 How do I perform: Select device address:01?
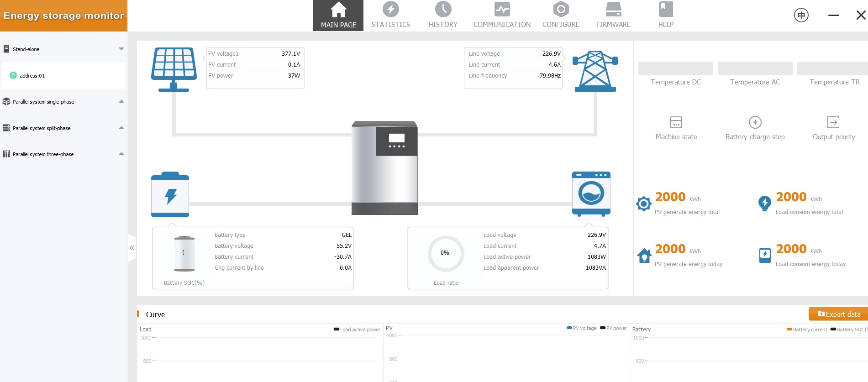32,76
